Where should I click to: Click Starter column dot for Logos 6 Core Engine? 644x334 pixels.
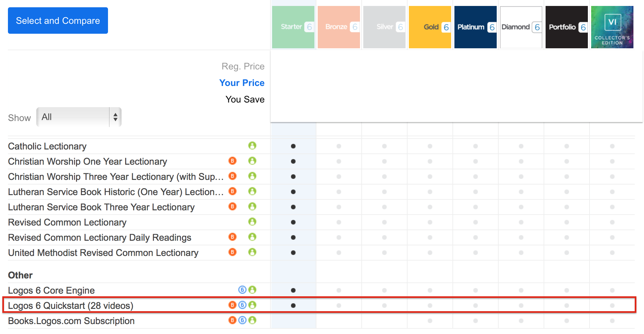coord(293,290)
